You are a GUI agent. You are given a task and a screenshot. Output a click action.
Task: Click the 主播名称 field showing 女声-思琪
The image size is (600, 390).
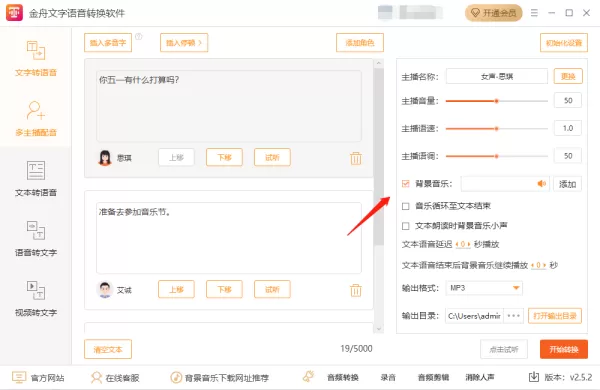click(497, 76)
